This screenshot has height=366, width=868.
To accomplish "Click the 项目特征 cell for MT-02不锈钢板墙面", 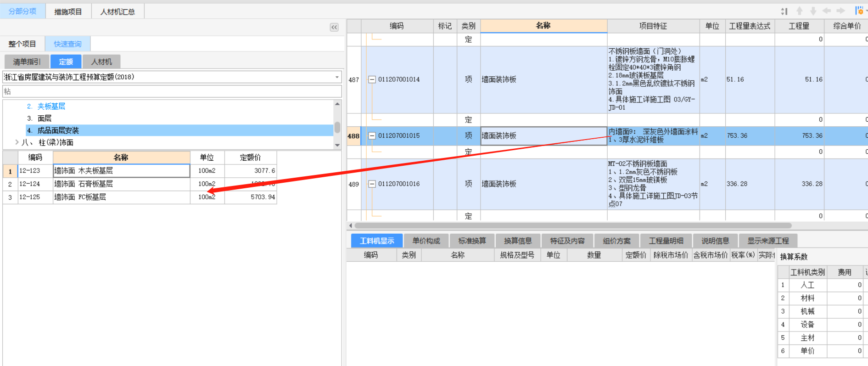I will tap(653, 184).
